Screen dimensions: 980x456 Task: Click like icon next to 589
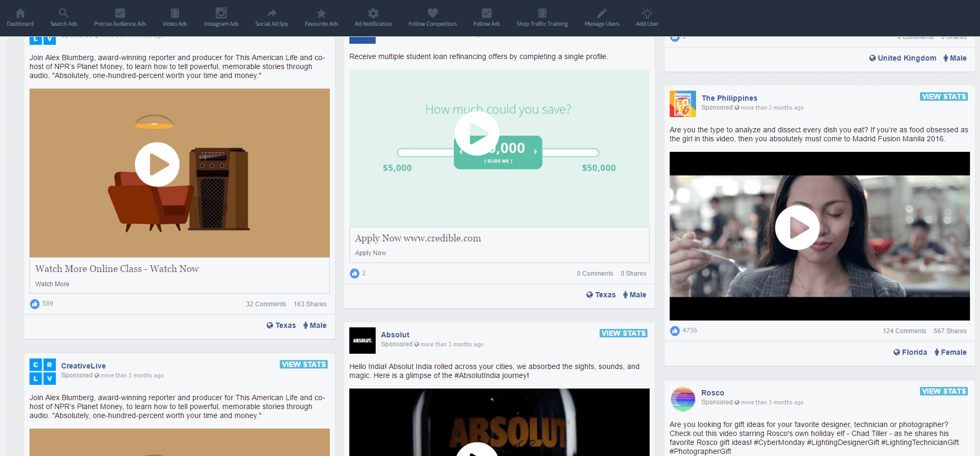35,304
